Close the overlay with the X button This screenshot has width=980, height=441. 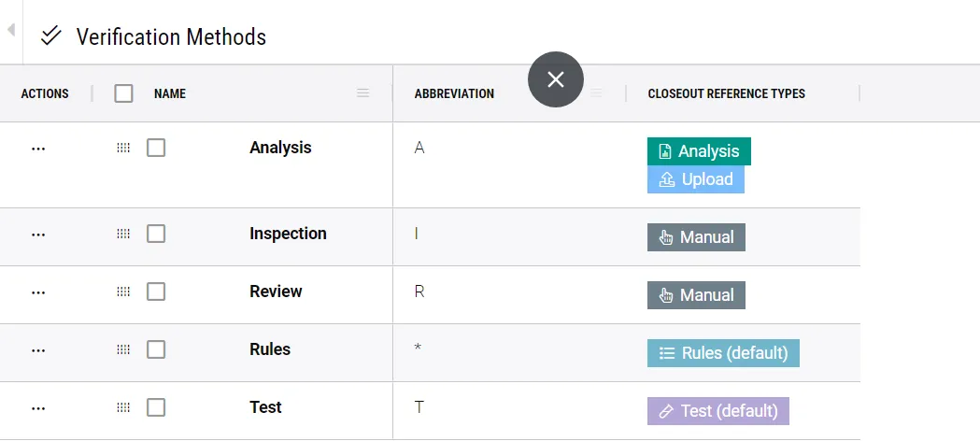556,79
